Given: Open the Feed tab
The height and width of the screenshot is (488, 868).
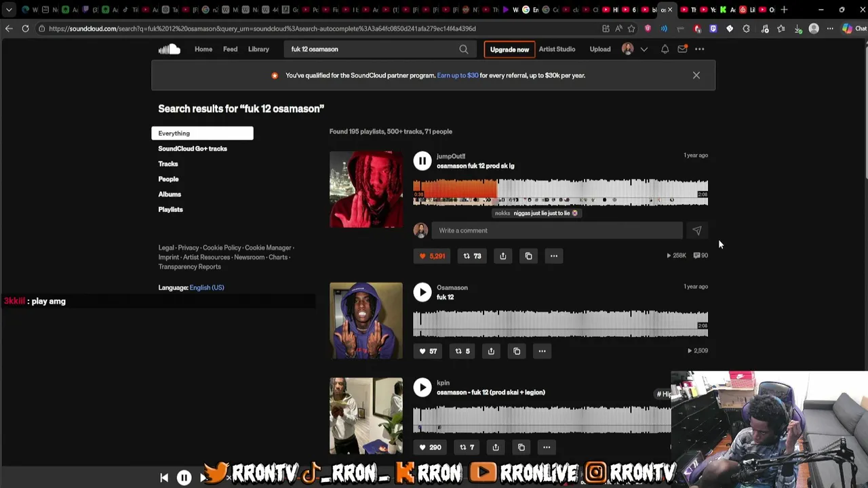Looking at the screenshot, I should [231, 49].
